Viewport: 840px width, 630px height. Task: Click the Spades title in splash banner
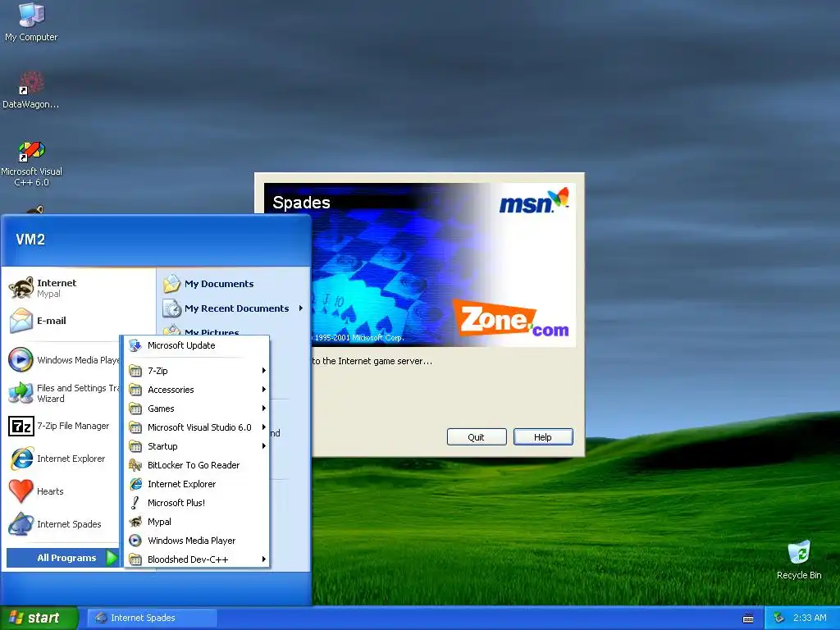coord(301,203)
